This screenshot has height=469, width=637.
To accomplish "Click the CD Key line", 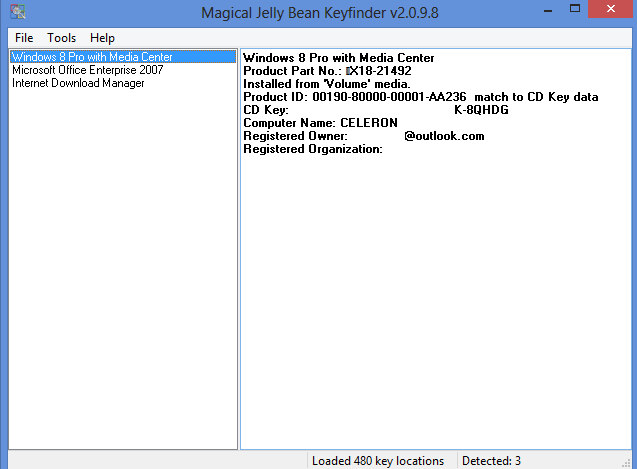I will 376,110.
